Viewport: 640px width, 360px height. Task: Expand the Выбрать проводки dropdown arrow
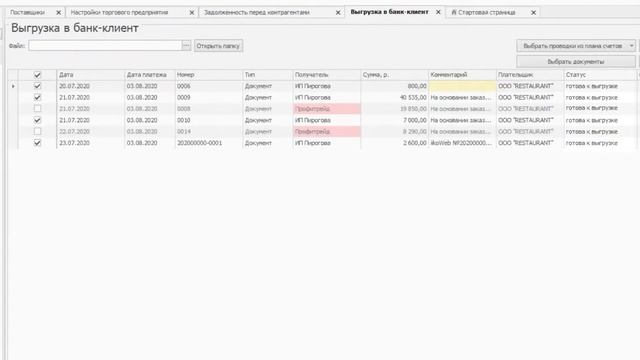(631, 46)
